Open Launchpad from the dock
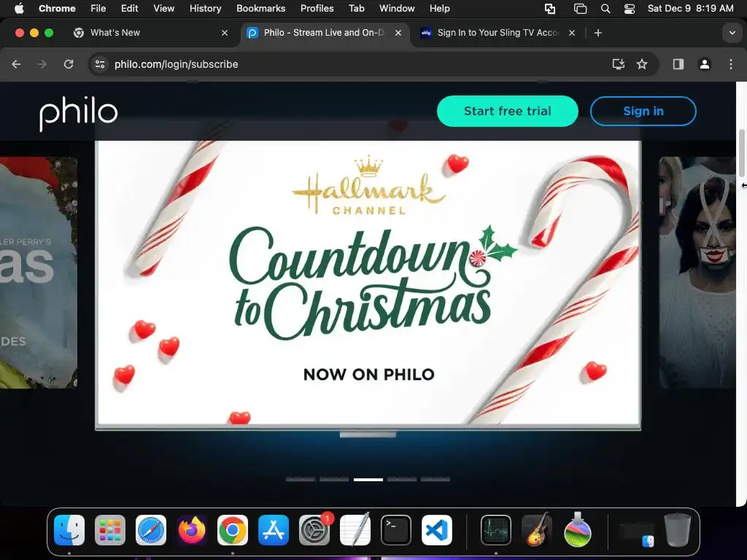The height and width of the screenshot is (560, 747). click(x=110, y=530)
